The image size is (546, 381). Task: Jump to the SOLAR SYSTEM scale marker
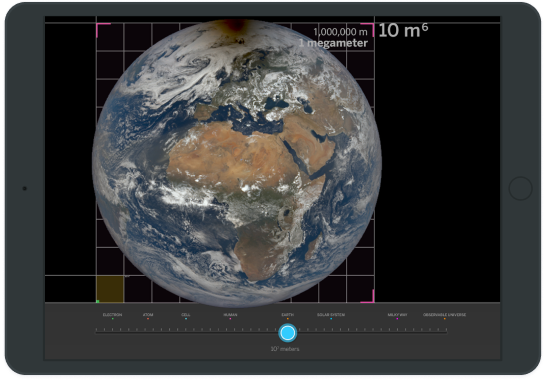(x=331, y=315)
